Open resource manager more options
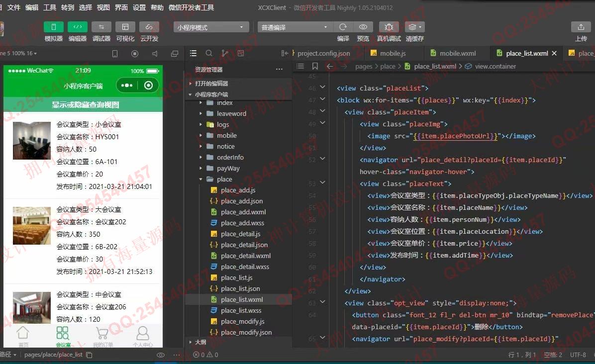Screen dimensions: 595x364 [x=279, y=70]
